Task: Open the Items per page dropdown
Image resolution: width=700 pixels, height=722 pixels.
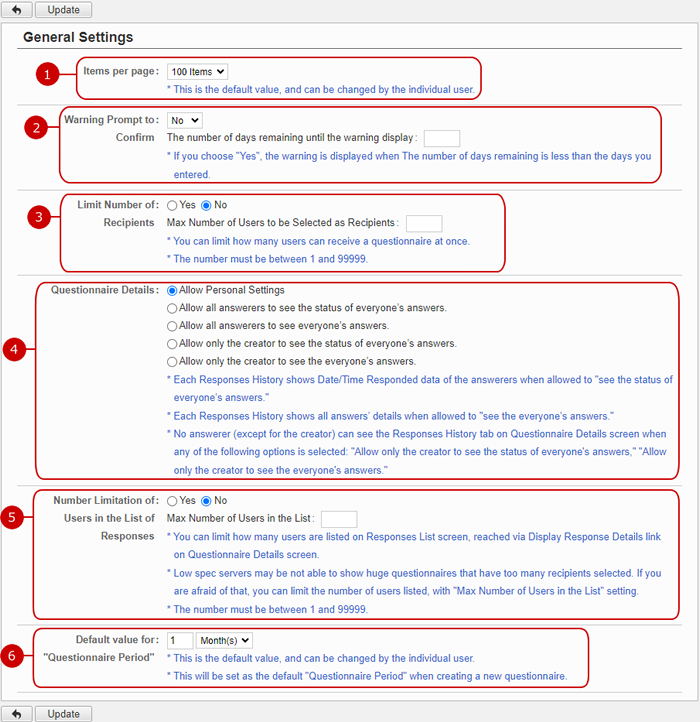Action: point(197,72)
